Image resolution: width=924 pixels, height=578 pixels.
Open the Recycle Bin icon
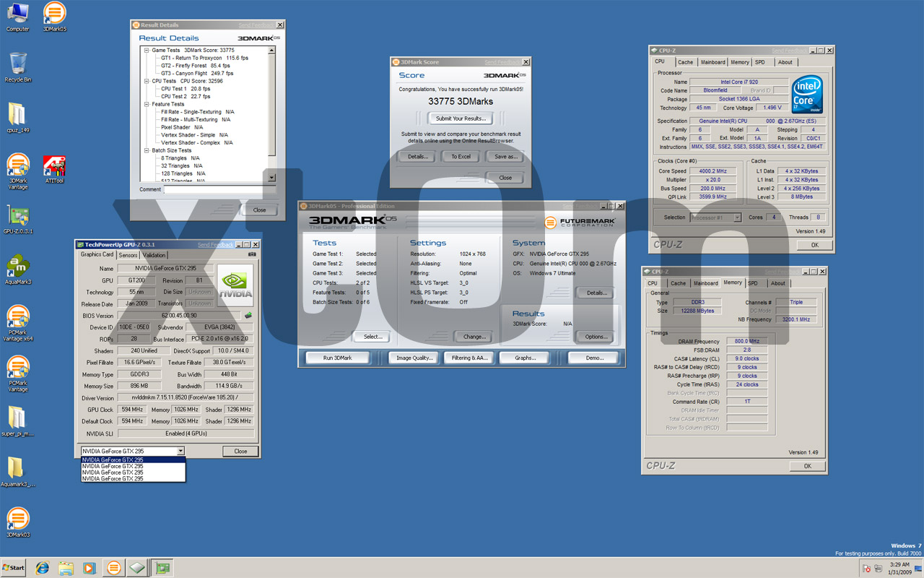(x=17, y=66)
